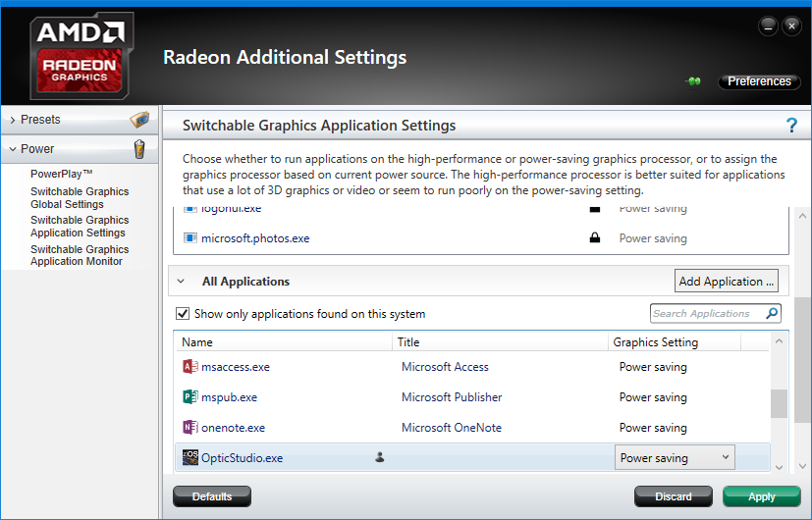Click the user profile icon on OpticStudio row
812x520 pixels.
pos(380,457)
